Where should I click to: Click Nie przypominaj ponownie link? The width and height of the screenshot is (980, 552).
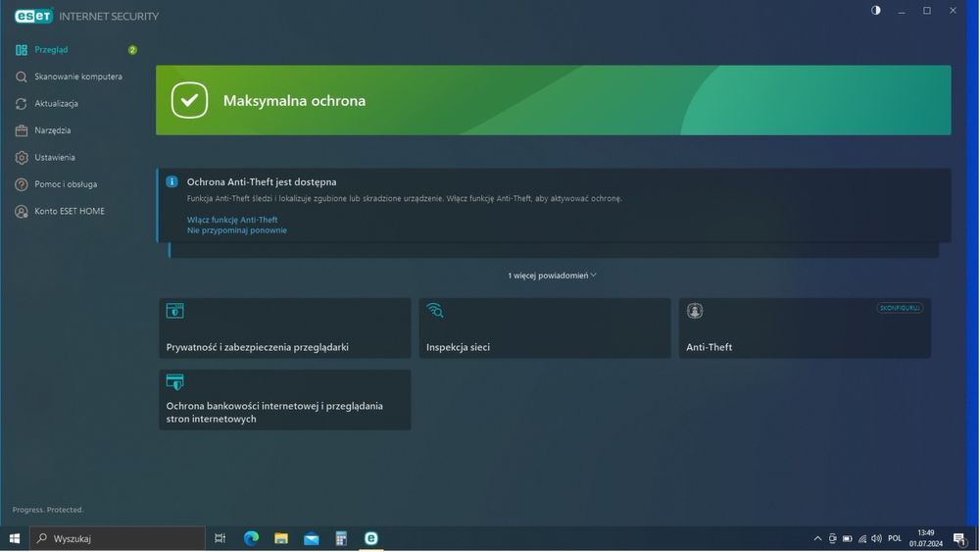237,230
